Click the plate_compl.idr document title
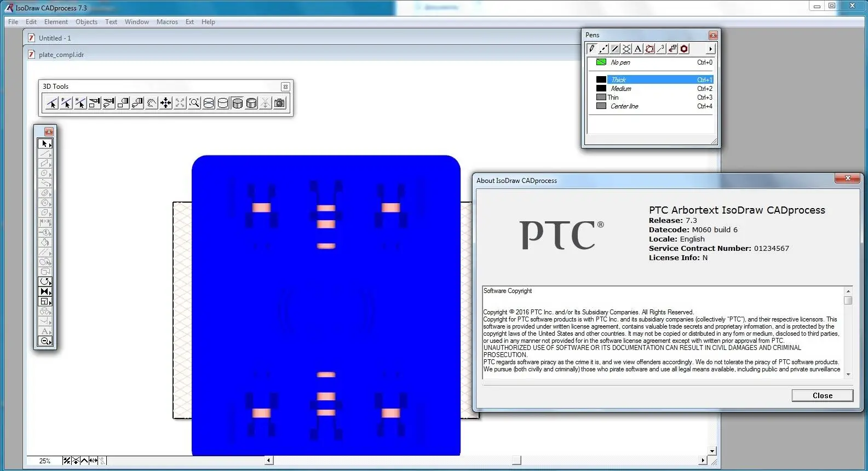The height and width of the screenshot is (471, 868). [x=61, y=55]
